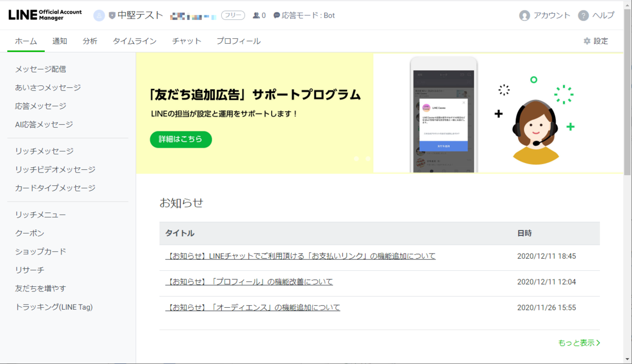Click the support operator illustration in banner
Viewport: 632px width, 364px height.
(536, 132)
